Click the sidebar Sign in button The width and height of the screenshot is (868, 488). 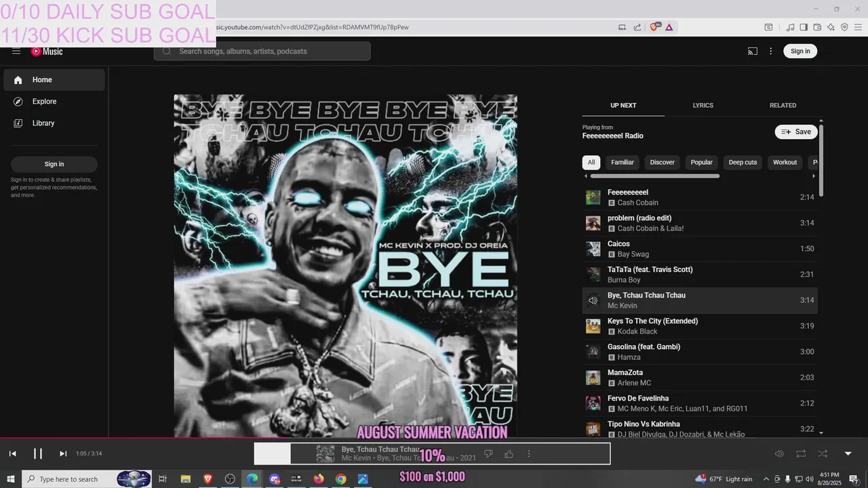click(54, 164)
